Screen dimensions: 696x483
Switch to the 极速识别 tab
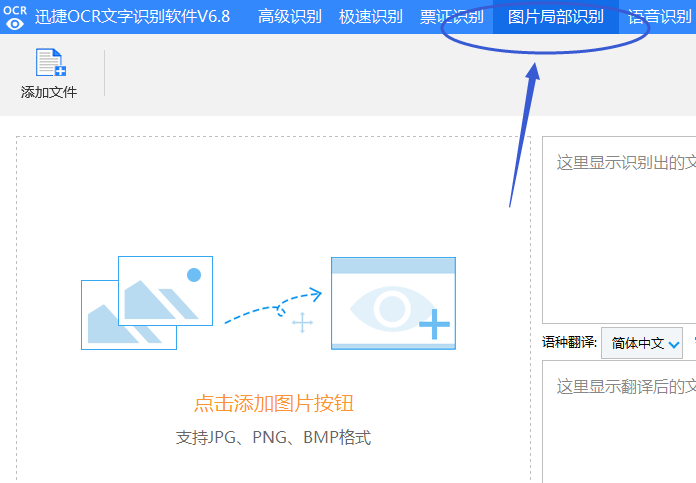371,17
